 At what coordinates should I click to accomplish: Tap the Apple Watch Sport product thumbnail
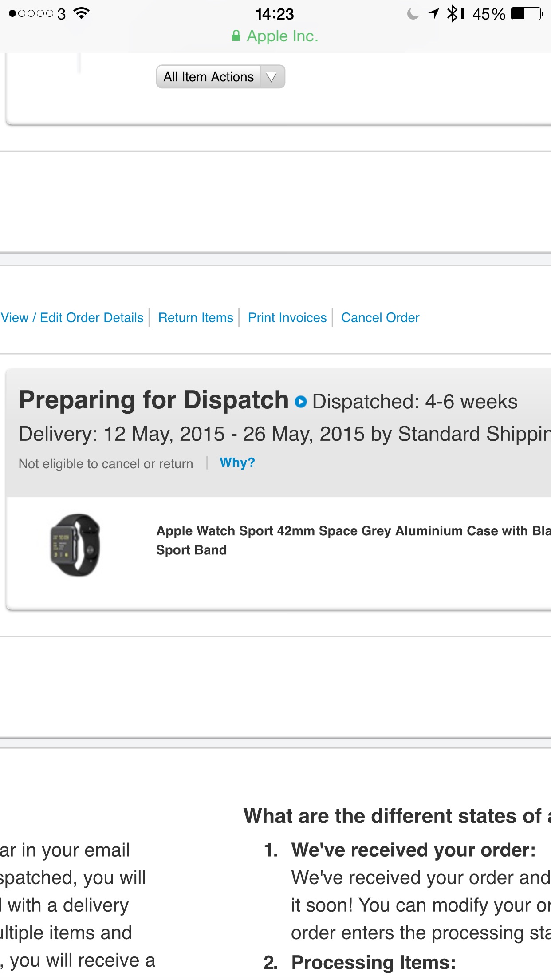click(75, 545)
